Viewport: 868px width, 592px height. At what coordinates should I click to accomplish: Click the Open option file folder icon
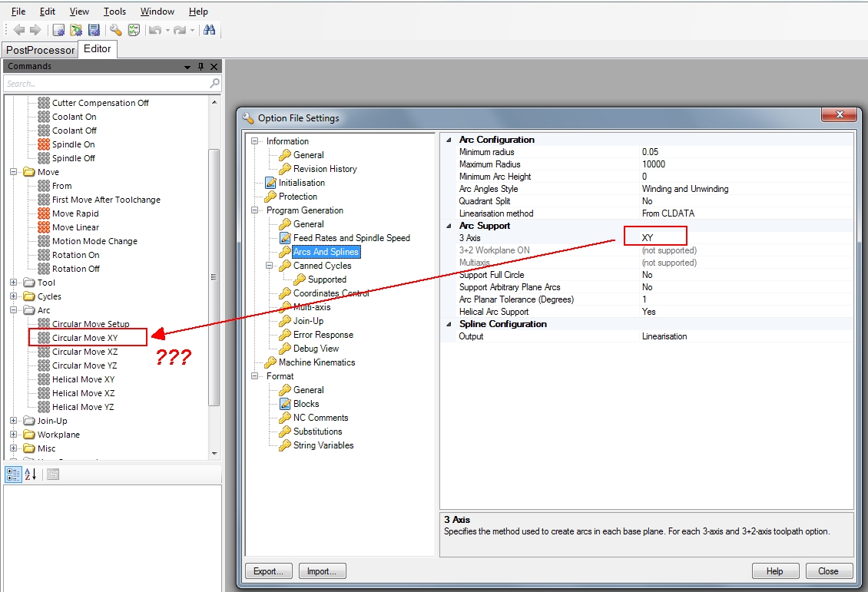point(76,30)
